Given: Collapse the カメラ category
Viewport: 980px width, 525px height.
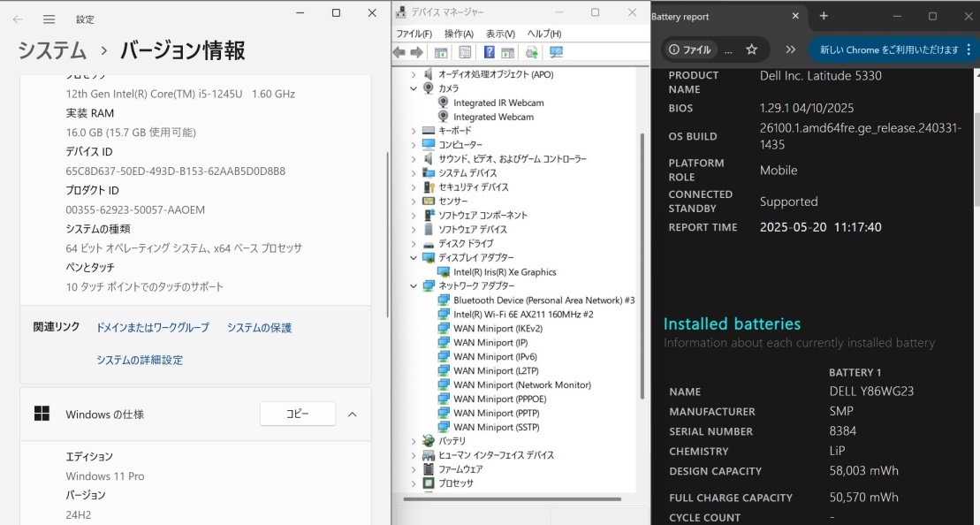Looking at the screenshot, I should 414,88.
